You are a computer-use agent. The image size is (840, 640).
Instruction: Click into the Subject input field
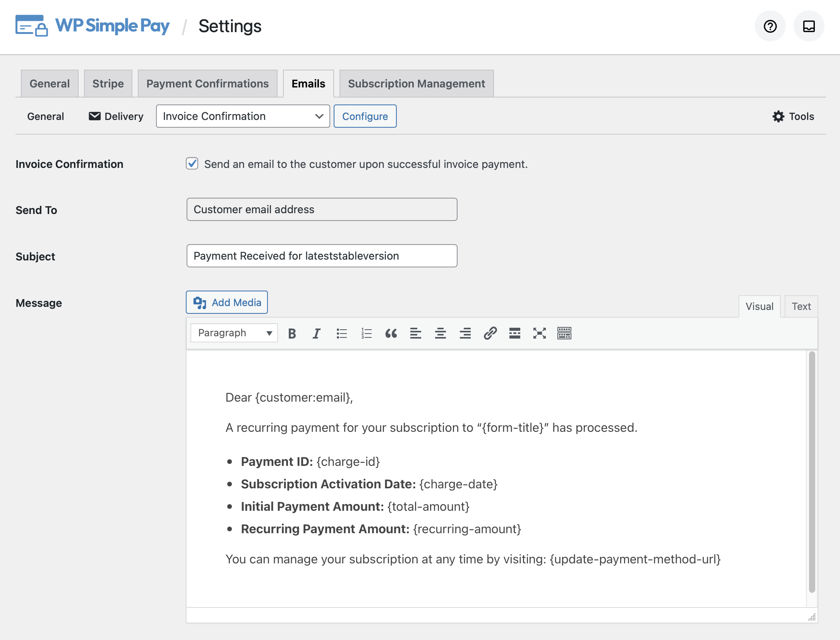tap(322, 256)
